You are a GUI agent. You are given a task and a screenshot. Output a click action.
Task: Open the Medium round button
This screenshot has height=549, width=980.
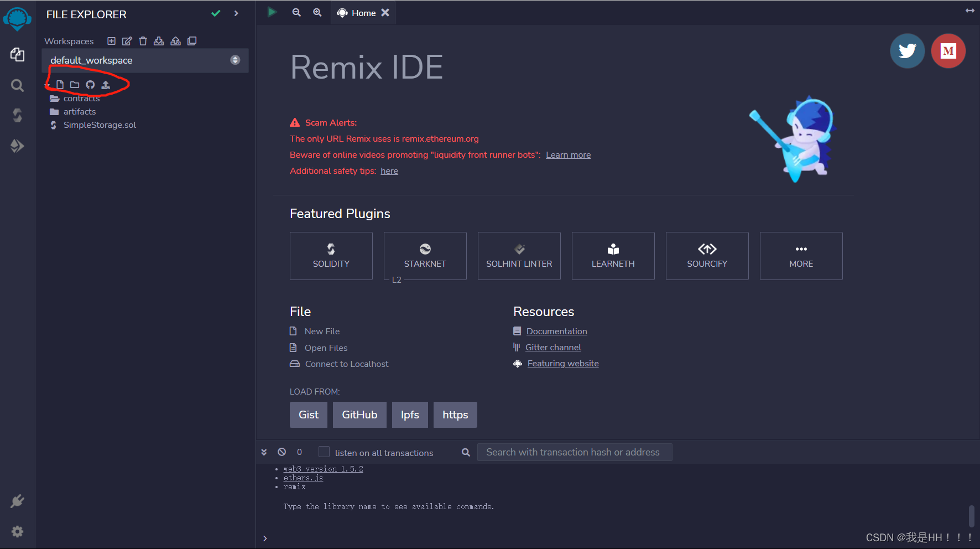pos(948,51)
